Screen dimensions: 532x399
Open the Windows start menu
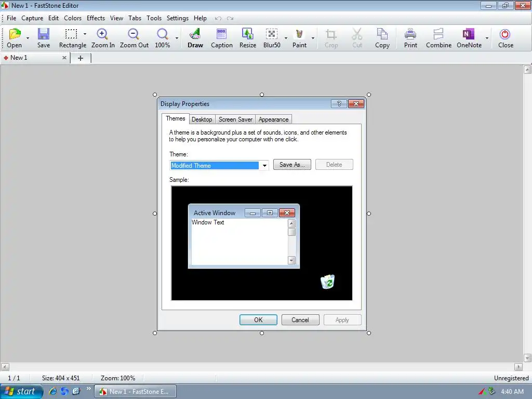21,392
